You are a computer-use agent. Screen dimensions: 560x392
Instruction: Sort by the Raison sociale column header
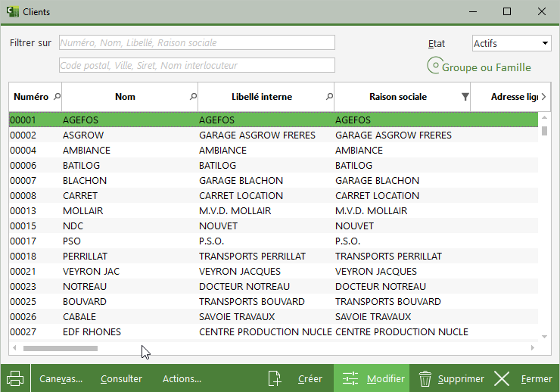pos(398,96)
